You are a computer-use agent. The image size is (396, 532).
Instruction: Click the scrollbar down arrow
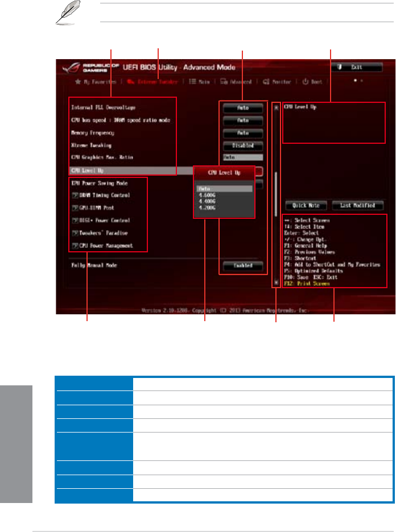click(x=276, y=282)
